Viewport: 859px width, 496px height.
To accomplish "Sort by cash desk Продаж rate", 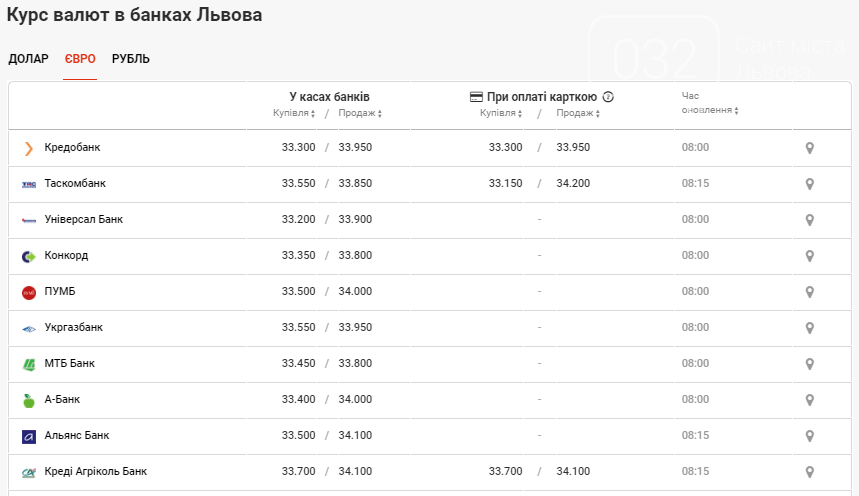I will (360, 113).
